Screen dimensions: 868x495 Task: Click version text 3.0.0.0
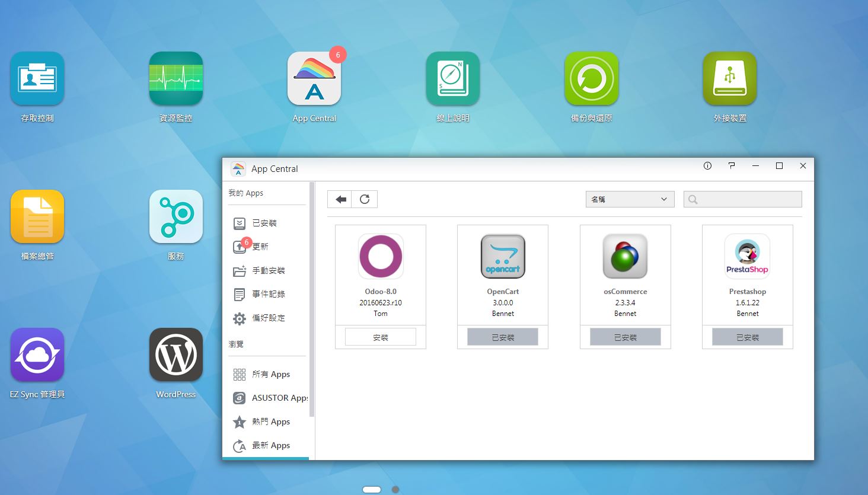[503, 302]
